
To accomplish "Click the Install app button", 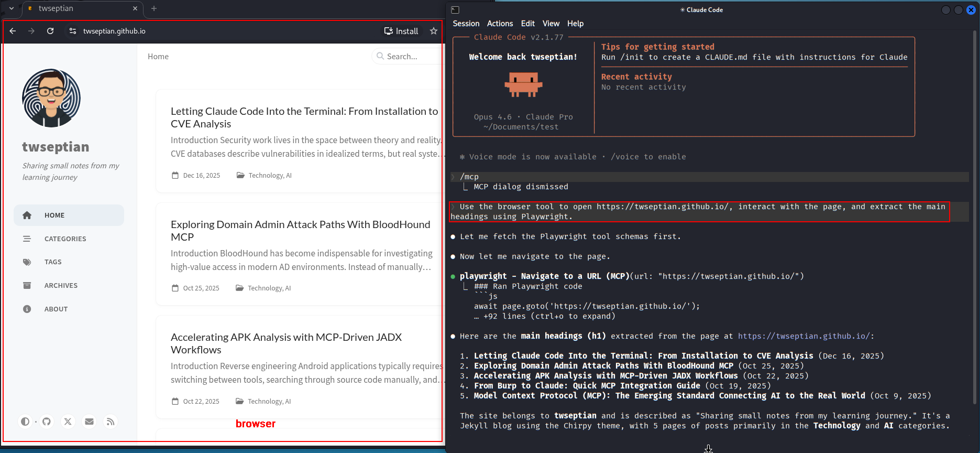I will click(401, 31).
